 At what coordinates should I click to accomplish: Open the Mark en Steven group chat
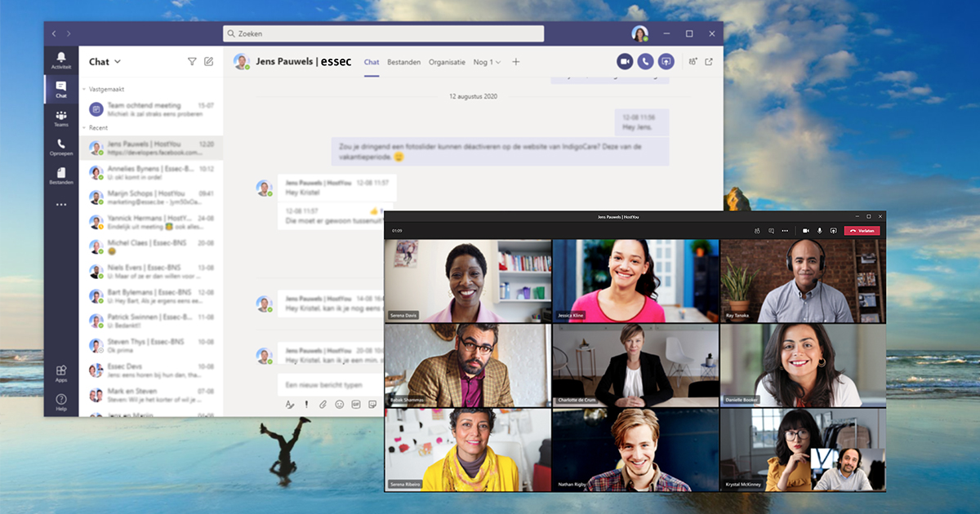pos(151,396)
